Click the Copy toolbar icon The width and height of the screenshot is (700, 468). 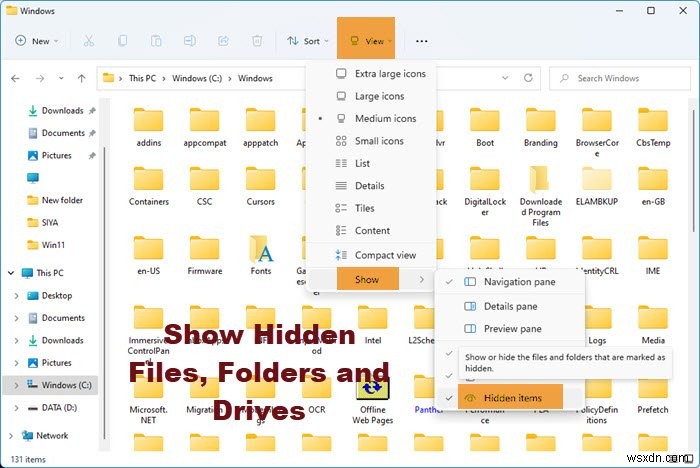click(122, 41)
